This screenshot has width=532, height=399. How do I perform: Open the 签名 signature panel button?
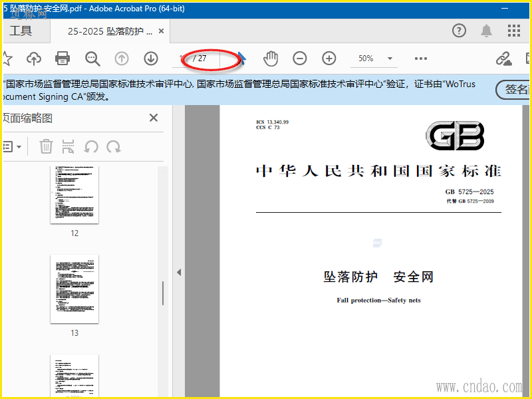(513, 90)
